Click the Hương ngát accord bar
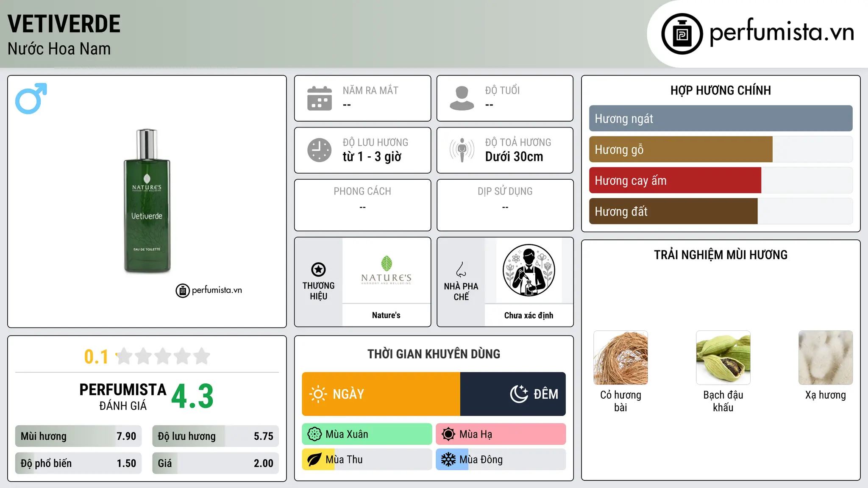Viewport: 868px width, 488px height. (x=721, y=119)
